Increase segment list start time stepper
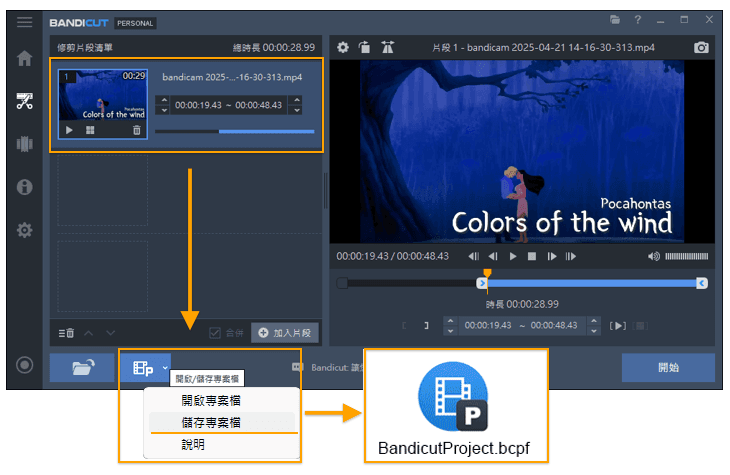 (163, 100)
